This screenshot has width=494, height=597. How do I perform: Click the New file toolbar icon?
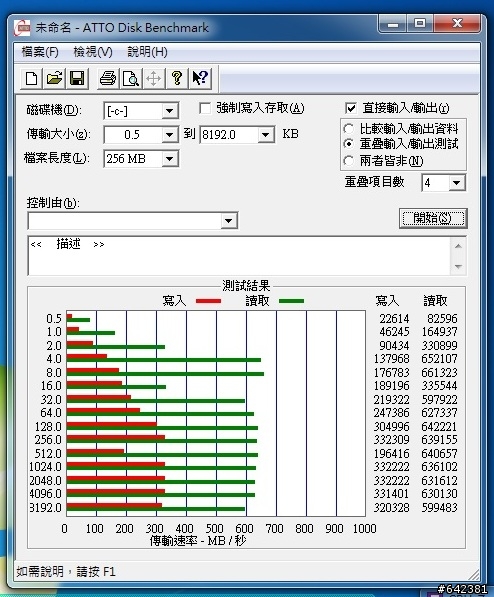31,79
